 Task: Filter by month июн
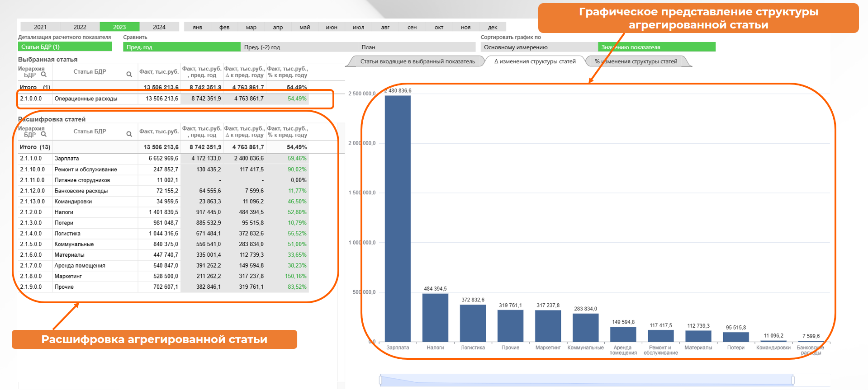pyautogui.click(x=332, y=27)
